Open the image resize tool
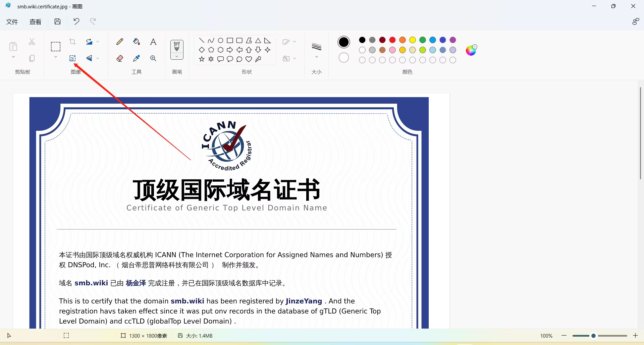The height and width of the screenshot is (345, 644). [72, 58]
